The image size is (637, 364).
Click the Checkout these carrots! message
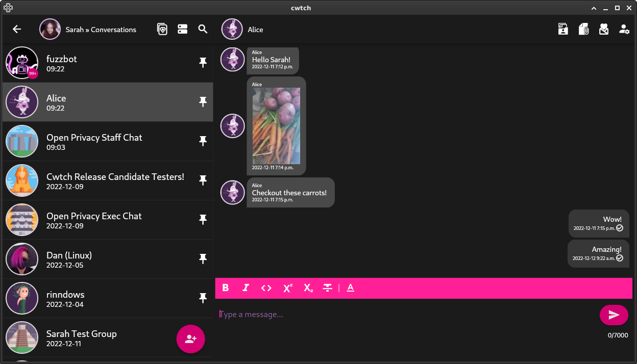(x=290, y=193)
